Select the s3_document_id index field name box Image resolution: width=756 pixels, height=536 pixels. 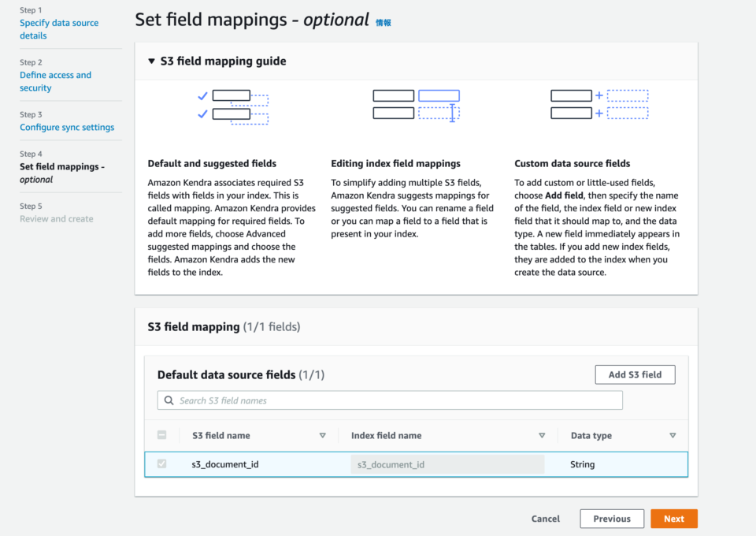(447, 464)
